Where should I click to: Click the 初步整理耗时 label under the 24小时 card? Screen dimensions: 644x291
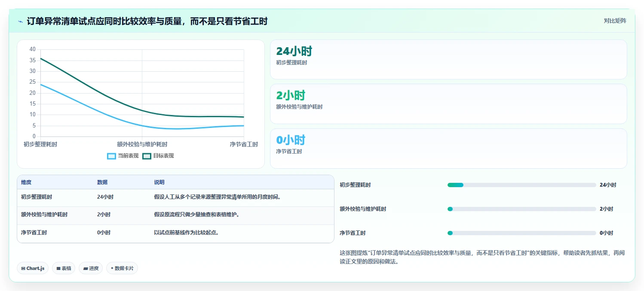point(291,63)
